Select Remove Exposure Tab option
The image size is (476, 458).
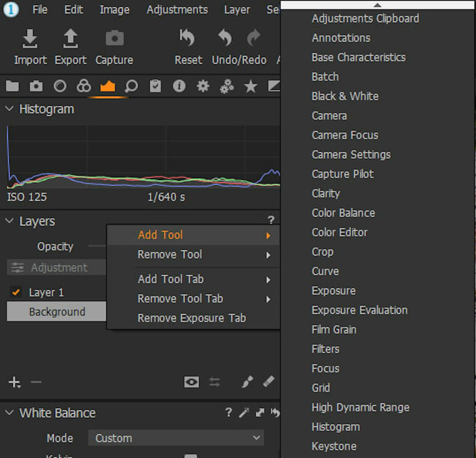[x=192, y=318]
